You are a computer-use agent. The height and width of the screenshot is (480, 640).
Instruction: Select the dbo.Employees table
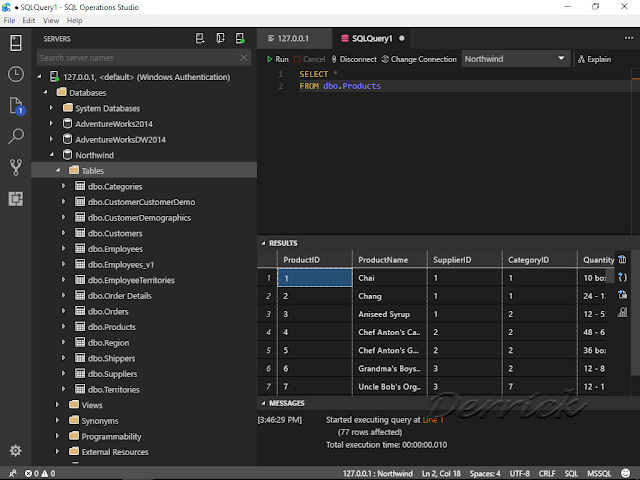[x=115, y=249]
